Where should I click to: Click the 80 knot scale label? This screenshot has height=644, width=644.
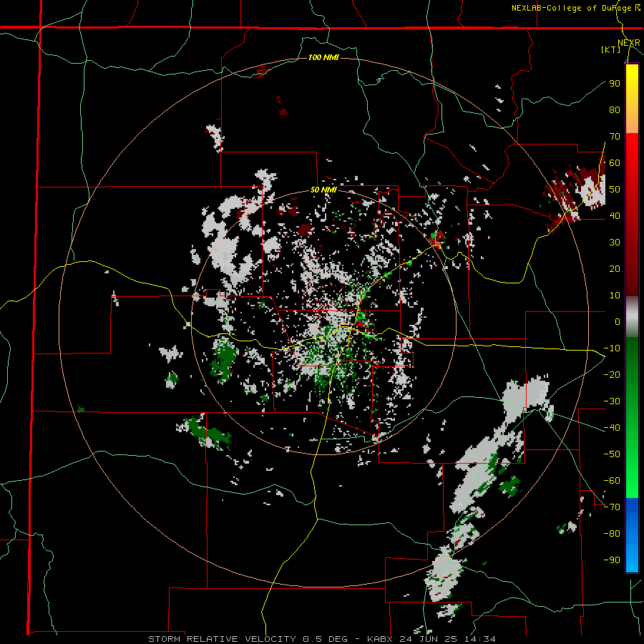coord(615,110)
